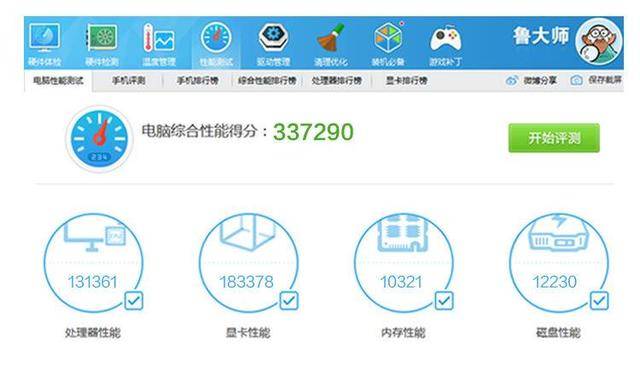The width and height of the screenshot is (640, 373).
Task: Click the large blue speedometer score icon
Action: pyautogui.click(x=99, y=139)
